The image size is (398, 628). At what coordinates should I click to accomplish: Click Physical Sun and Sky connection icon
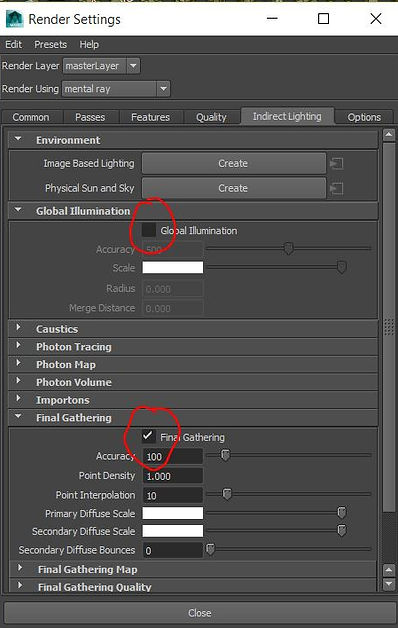coord(336,188)
